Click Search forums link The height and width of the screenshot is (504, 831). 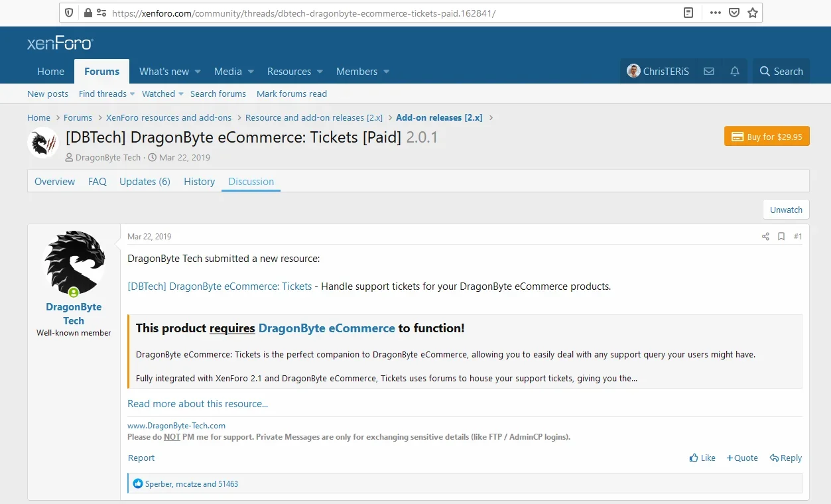218,94
